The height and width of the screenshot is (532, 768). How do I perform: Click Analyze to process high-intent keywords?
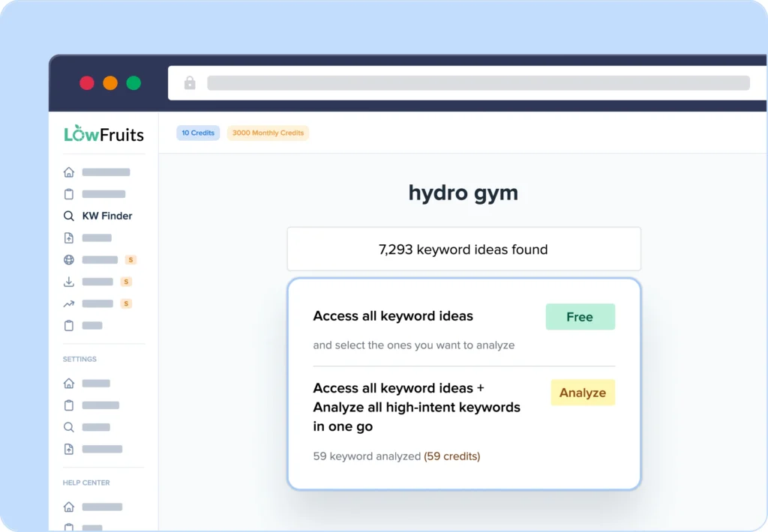coord(583,393)
